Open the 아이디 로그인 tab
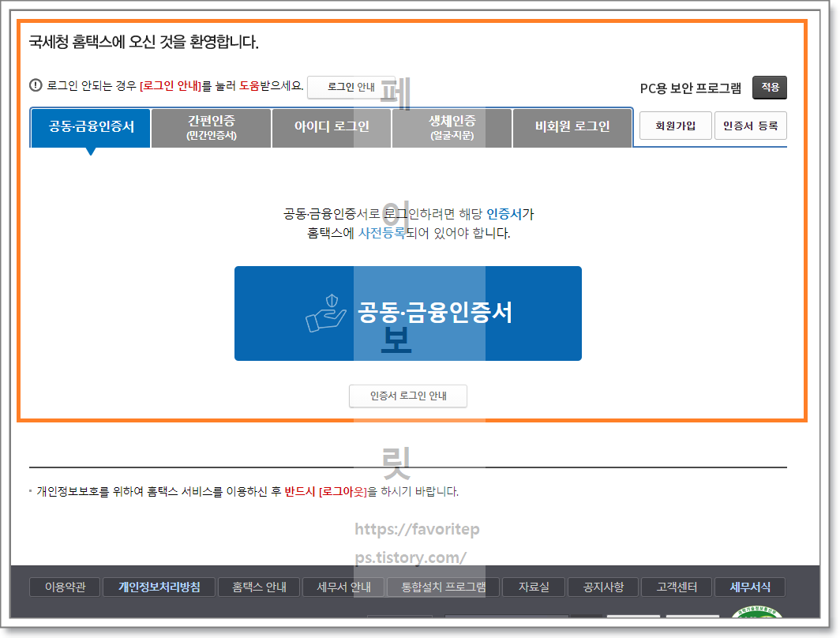Screen dimensions: 840x638 [332, 127]
